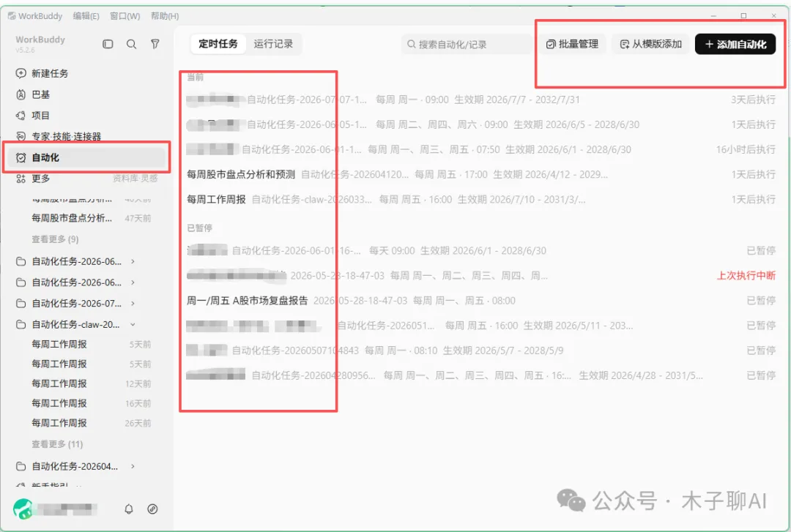Click the 批量管理 button
Image resolution: width=791 pixels, height=532 pixels.
coord(572,45)
